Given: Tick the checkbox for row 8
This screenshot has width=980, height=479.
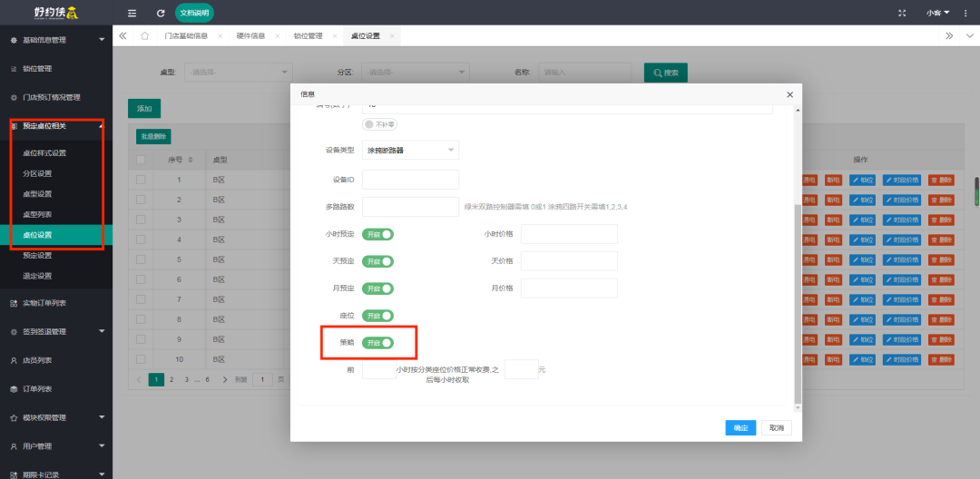Looking at the screenshot, I should 141,319.
